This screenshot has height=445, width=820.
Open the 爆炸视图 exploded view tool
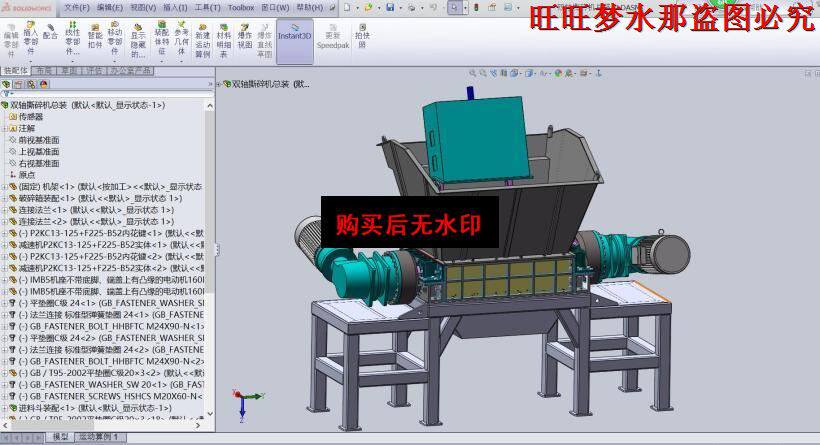245,37
